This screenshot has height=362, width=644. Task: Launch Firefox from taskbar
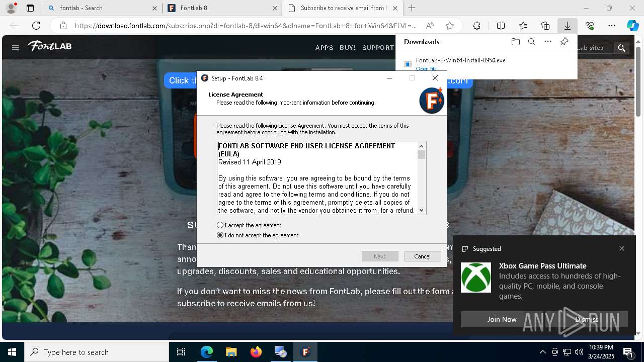tap(256, 352)
